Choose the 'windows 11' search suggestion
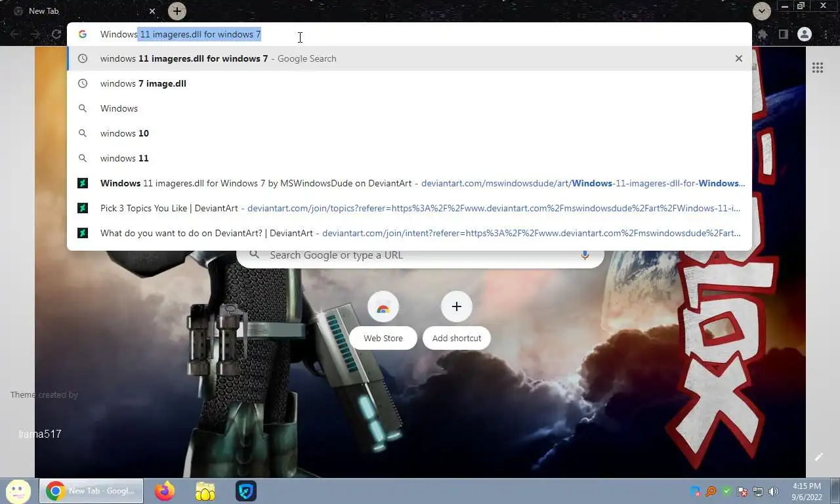The image size is (840, 504). point(409,158)
